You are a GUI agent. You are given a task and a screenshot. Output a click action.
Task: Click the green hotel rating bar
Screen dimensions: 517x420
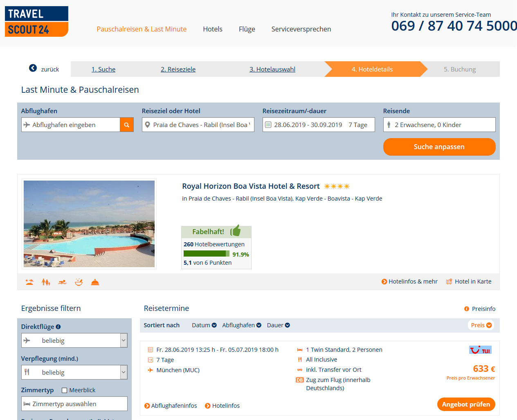point(207,254)
